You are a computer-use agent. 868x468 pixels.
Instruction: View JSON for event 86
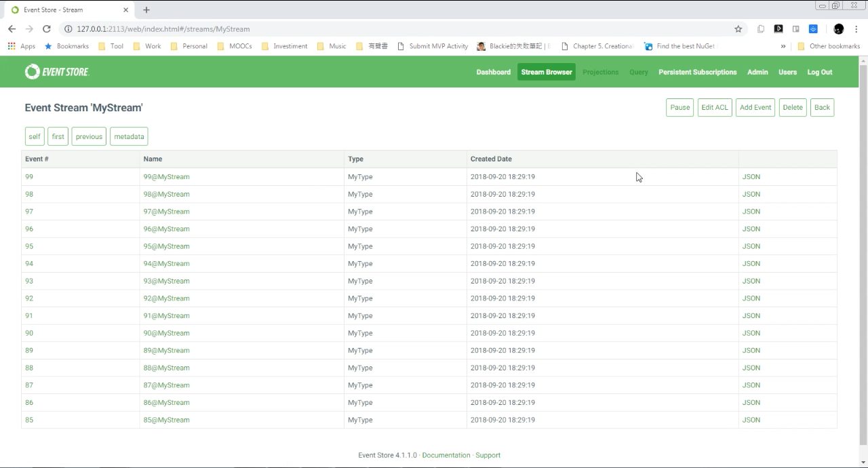click(x=751, y=402)
